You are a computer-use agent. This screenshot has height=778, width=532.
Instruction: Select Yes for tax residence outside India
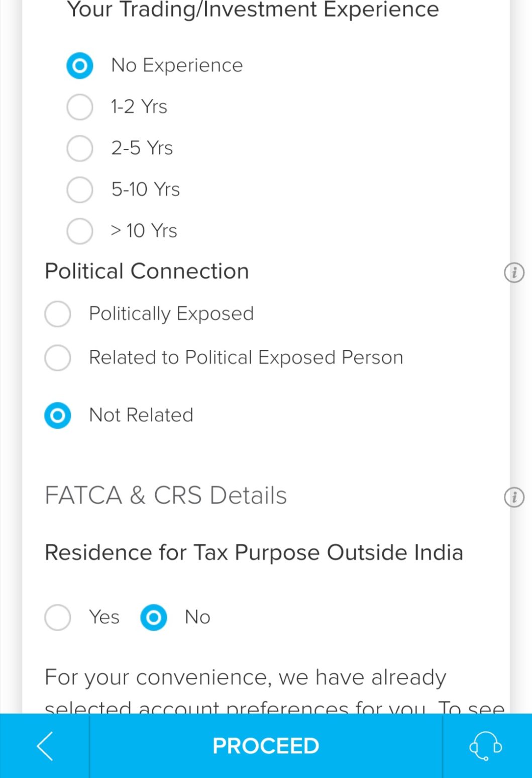pos(58,617)
